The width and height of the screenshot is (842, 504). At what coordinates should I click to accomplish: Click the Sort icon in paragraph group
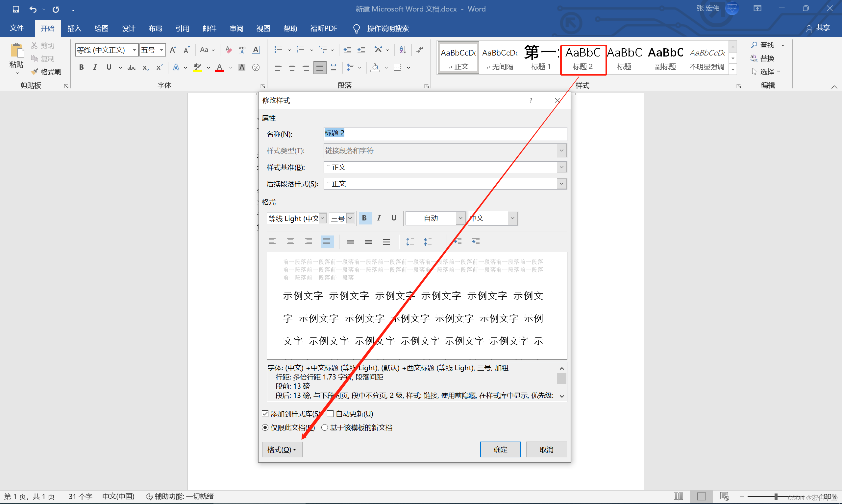(403, 50)
